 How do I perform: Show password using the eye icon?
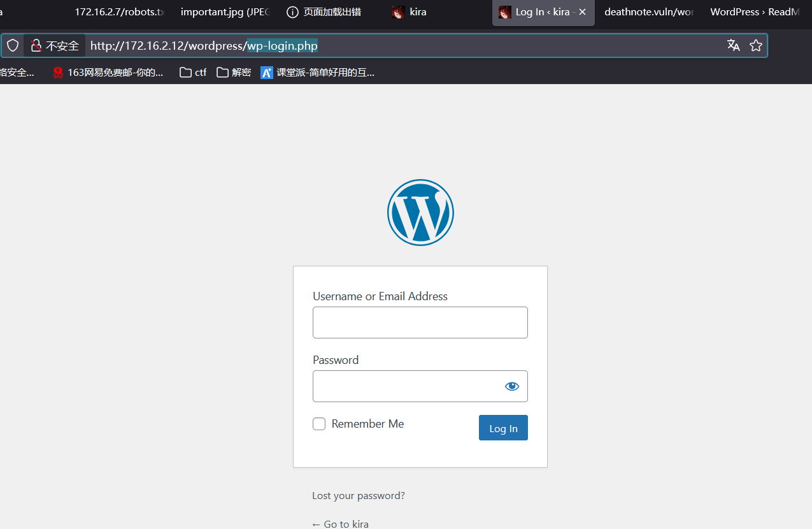(512, 386)
